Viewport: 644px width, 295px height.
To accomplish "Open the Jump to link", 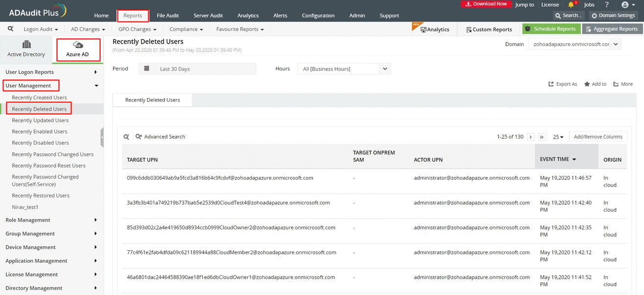I will pyautogui.click(x=525, y=4).
